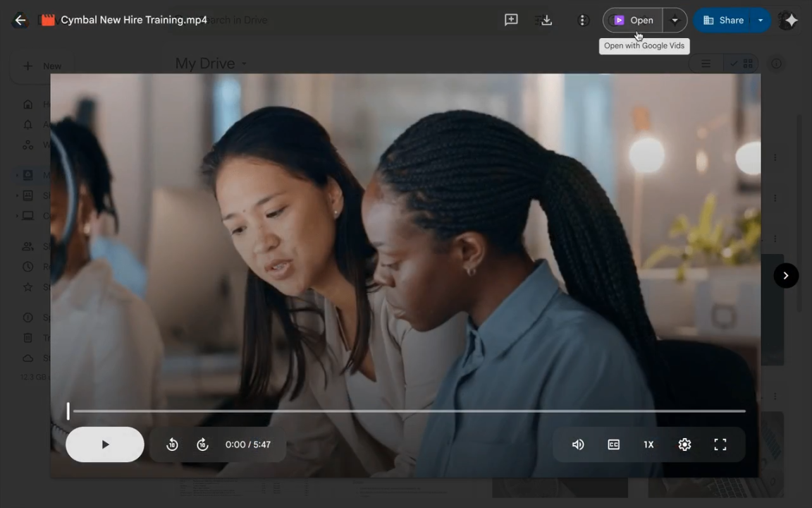812x508 pixels.
Task: Click the video playback settings gear
Action: tap(684, 444)
